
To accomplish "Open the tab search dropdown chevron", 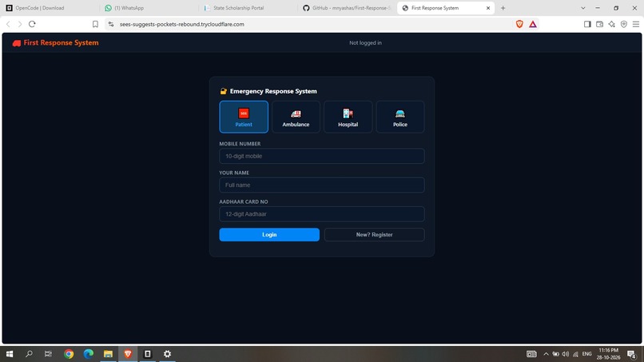I will tap(582, 8).
